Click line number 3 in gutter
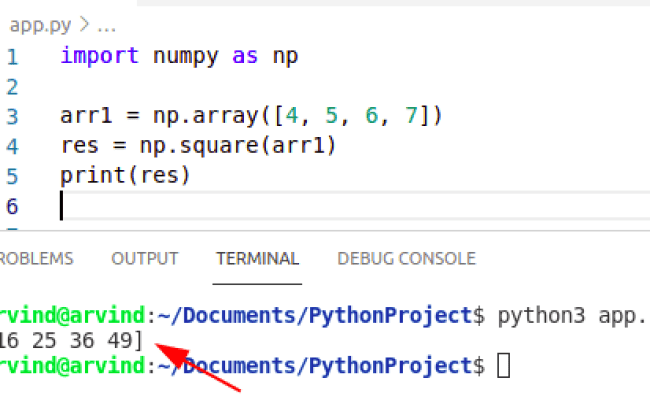This screenshot has width=650, height=400. (12, 117)
